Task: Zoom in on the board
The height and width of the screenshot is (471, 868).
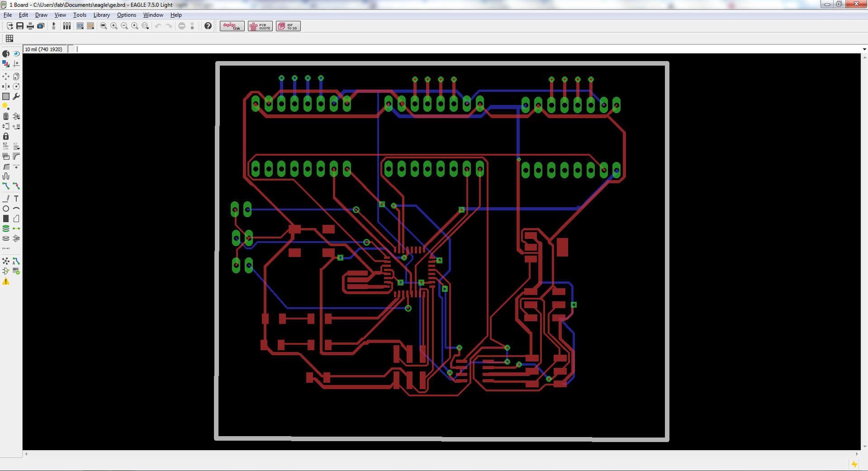Action: tap(114, 26)
